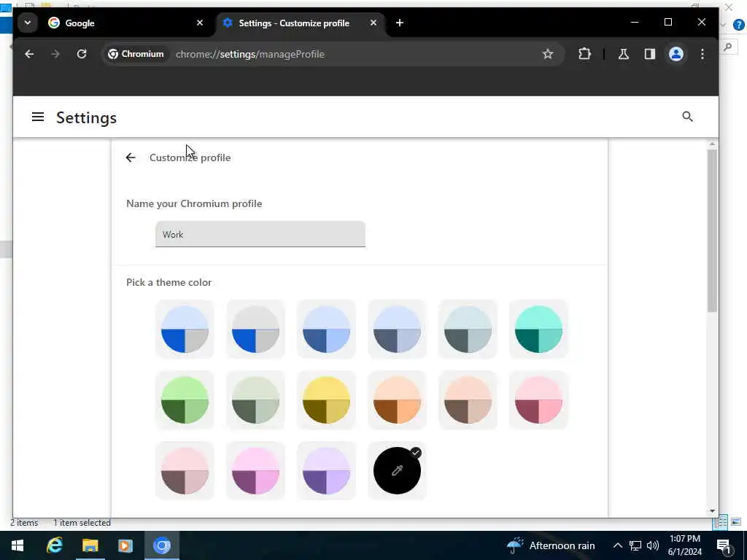The height and width of the screenshot is (560, 747).
Task: Bookmark this page with star icon
Action: [x=548, y=54]
